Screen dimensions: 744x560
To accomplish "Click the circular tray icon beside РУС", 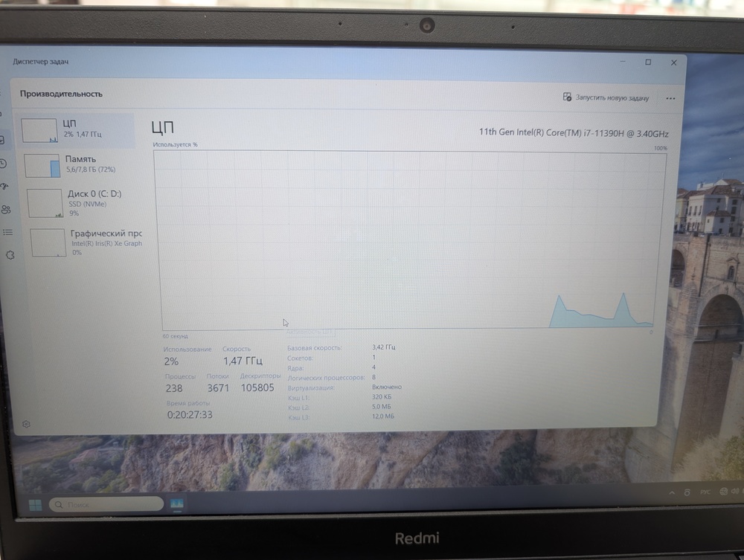I will [687, 492].
